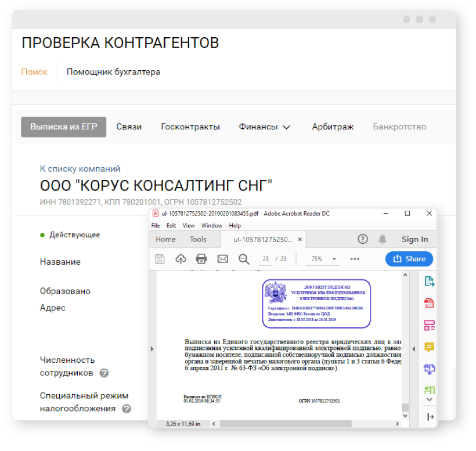This screenshot has width=476, height=451.
Task: Open the View menu in Acrobat
Action: point(189,225)
